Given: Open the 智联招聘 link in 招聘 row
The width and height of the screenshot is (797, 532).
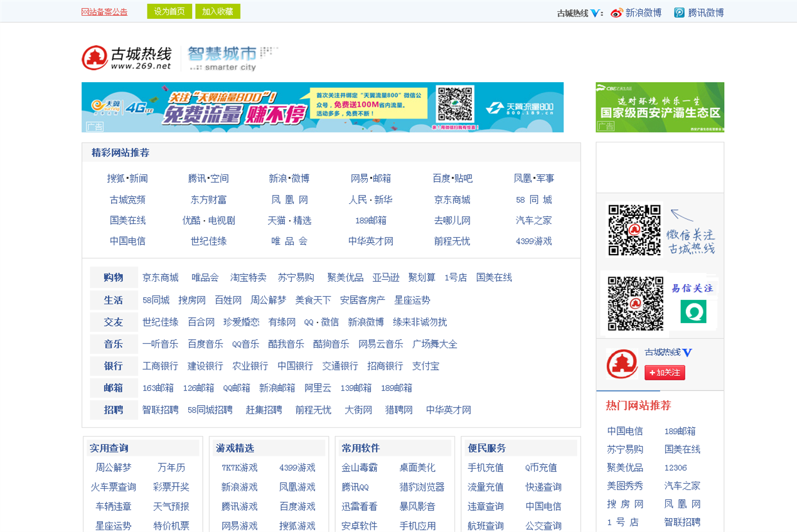Looking at the screenshot, I should 161,410.
